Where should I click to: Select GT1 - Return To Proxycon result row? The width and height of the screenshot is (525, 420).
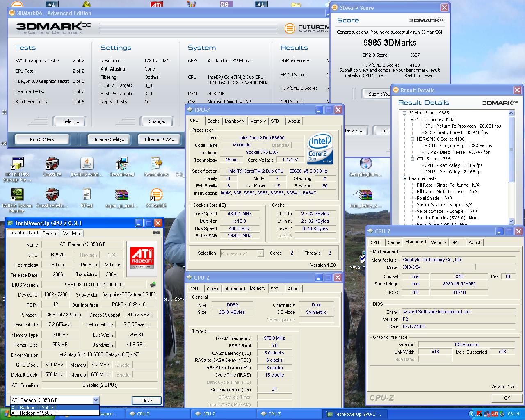pos(463,126)
